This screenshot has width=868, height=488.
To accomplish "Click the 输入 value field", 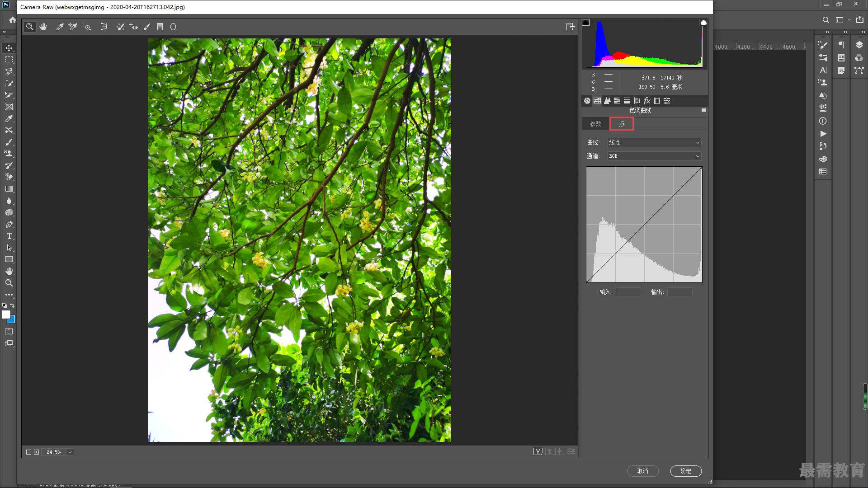I will (x=628, y=292).
